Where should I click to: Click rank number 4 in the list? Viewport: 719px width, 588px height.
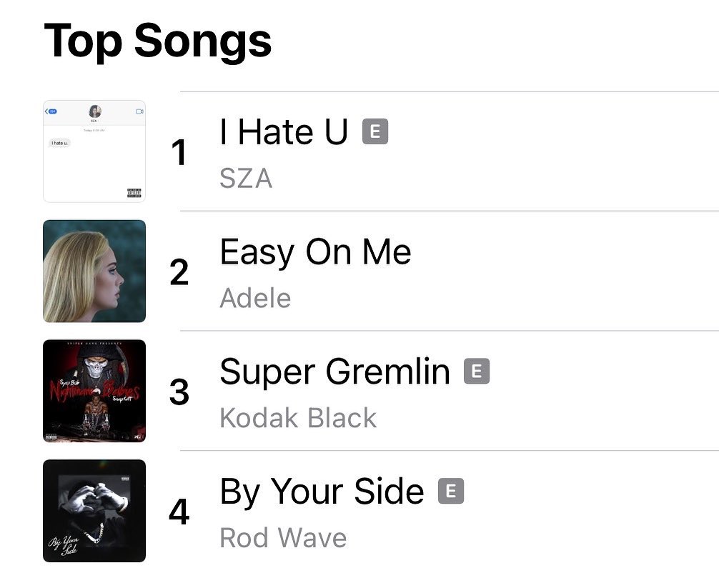(179, 512)
